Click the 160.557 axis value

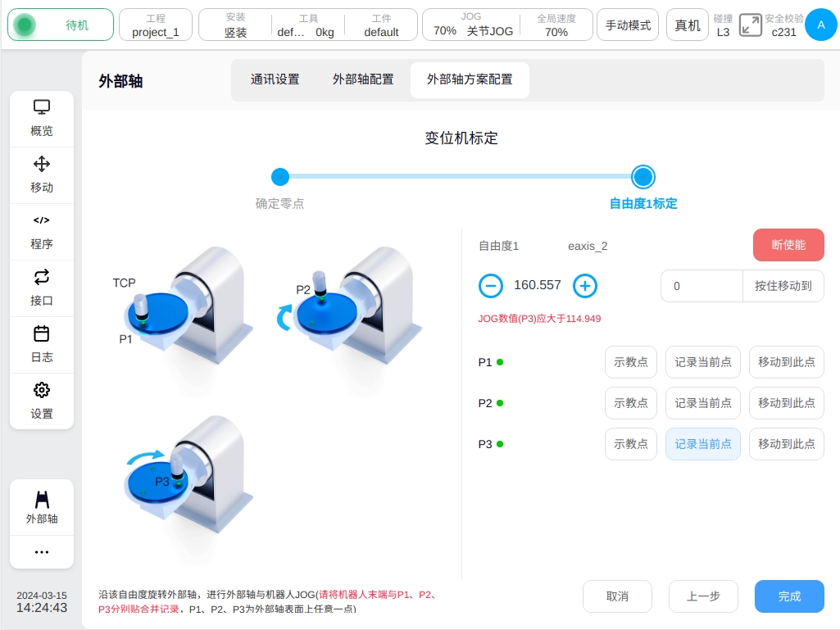click(538, 285)
